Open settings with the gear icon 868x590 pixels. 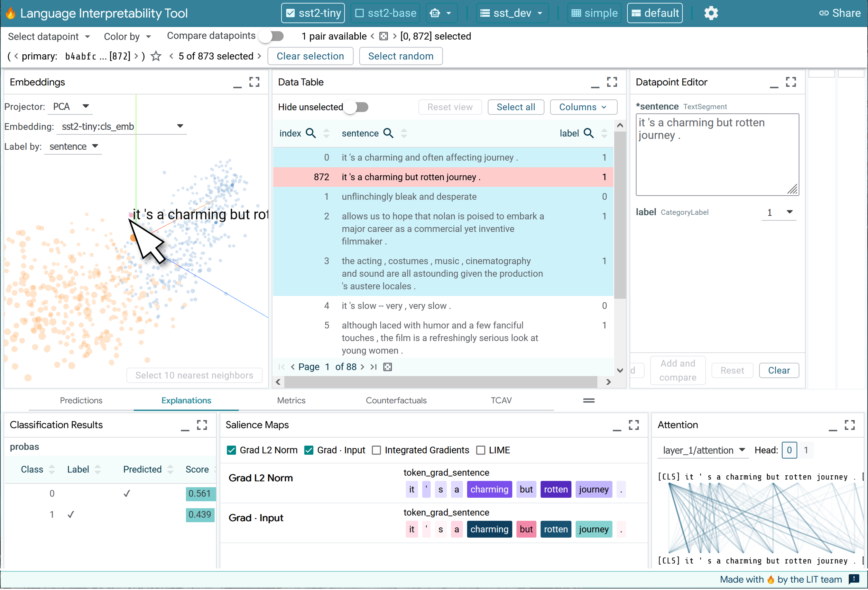pos(711,13)
